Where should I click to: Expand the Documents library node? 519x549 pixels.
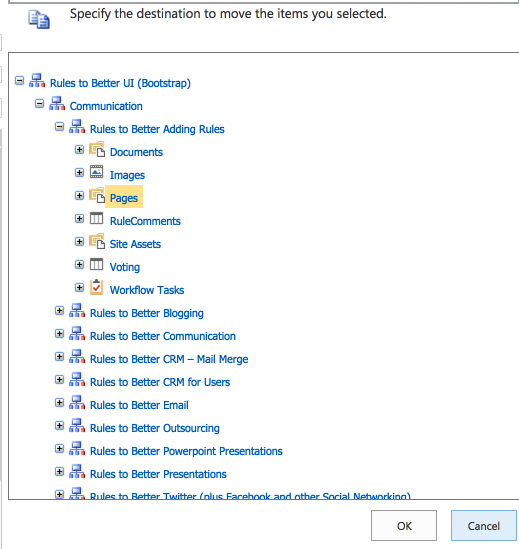[79, 150]
